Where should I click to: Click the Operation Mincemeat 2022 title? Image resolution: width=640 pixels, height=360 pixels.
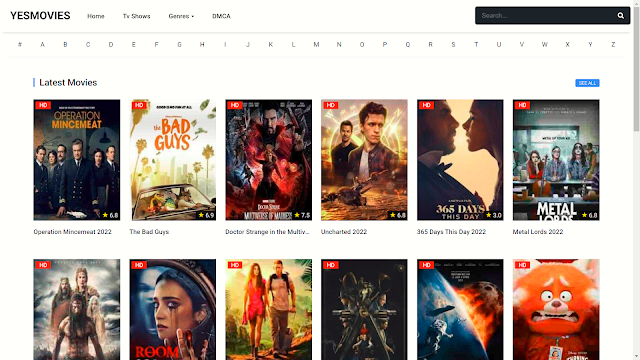(72, 231)
